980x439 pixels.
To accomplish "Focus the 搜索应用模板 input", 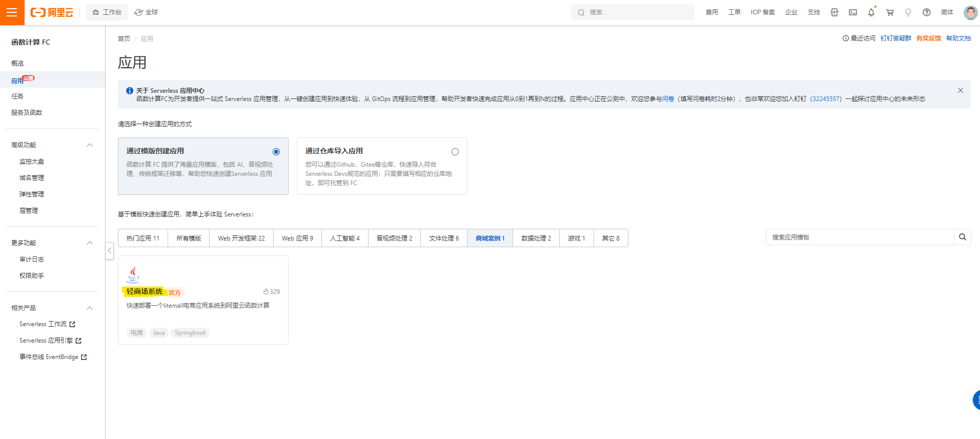I will pyautogui.click(x=860, y=237).
